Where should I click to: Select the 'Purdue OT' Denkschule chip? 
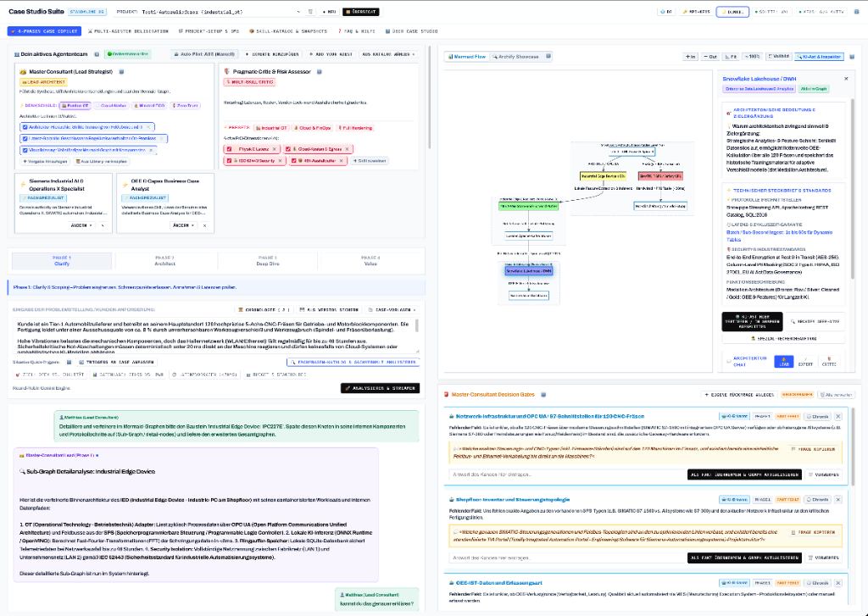tap(75, 106)
